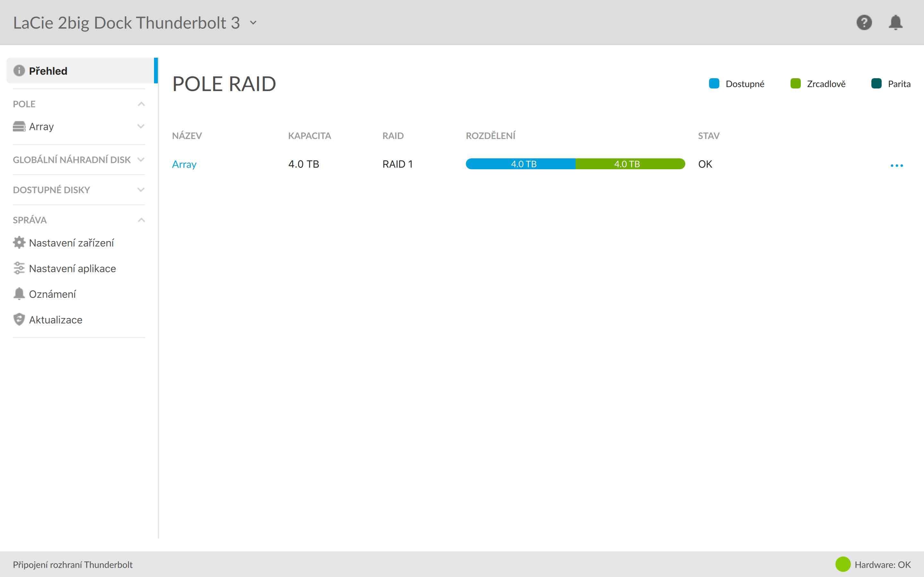Viewport: 924px width, 577px height.
Task: Expand GLOBÁLNÍ NÁHRADNÍ DISK section
Action: [x=141, y=160]
